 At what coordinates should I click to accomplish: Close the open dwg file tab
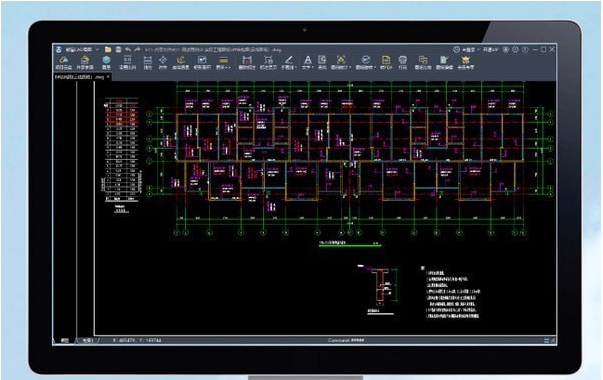point(108,77)
